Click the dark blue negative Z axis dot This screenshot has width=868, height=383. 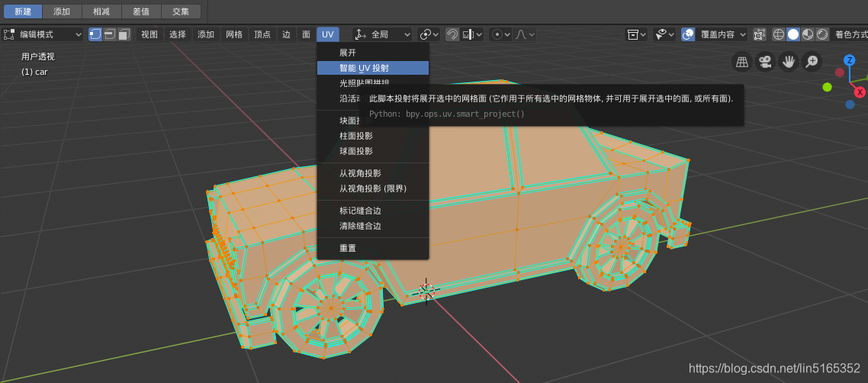click(850, 105)
